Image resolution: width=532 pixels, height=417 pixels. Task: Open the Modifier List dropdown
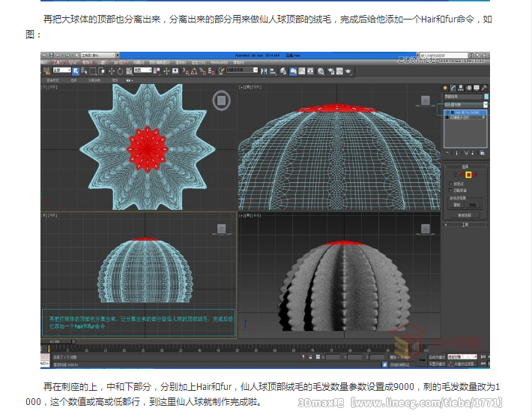pos(466,104)
